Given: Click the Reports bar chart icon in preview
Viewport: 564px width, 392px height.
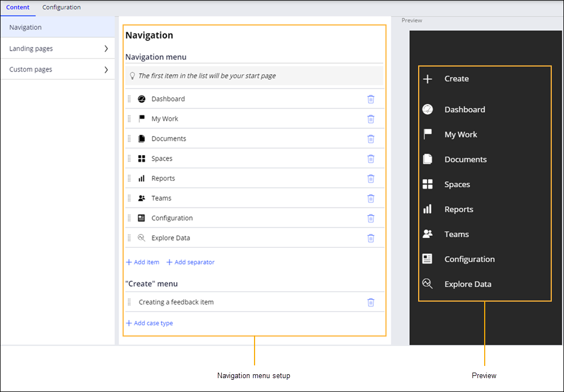Looking at the screenshot, I should coord(427,209).
